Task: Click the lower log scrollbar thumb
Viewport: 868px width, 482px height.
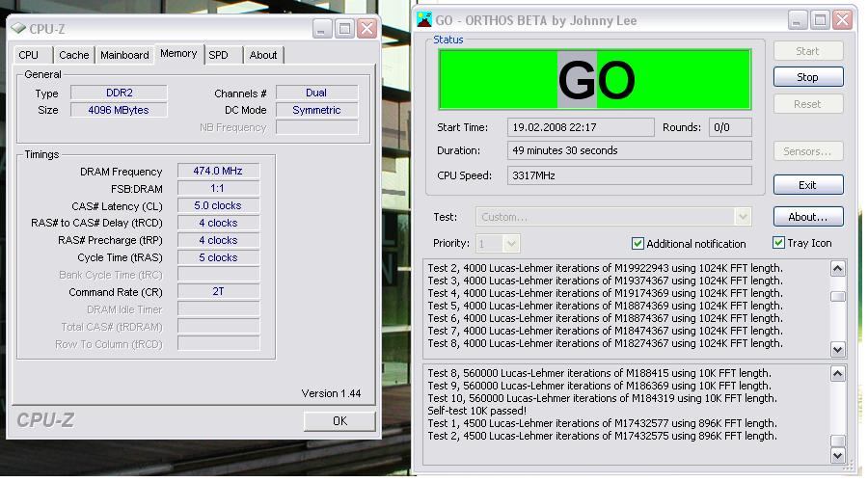Action: (x=837, y=442)
